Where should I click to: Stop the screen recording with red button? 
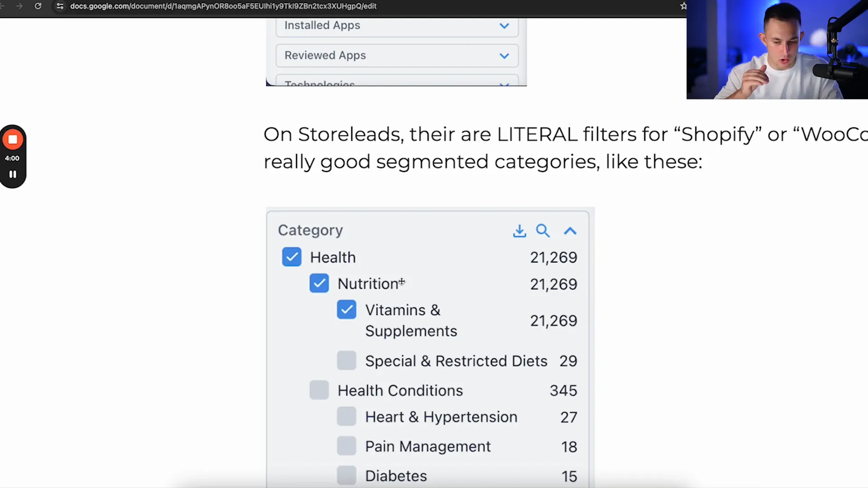click(x=13, y=140)
